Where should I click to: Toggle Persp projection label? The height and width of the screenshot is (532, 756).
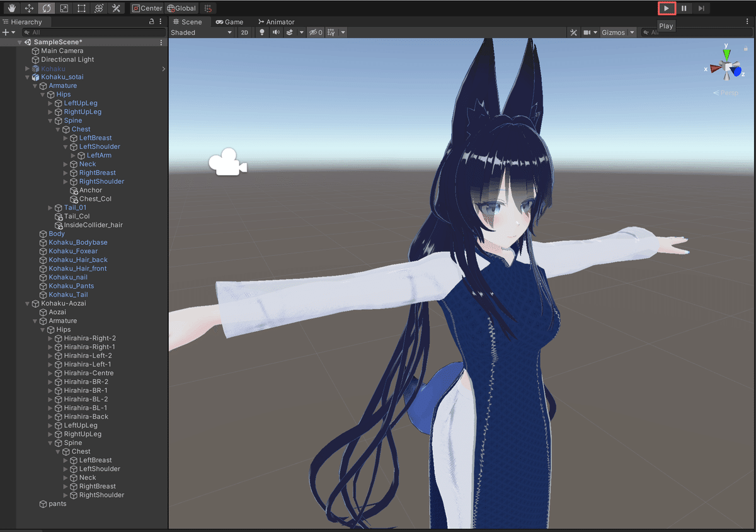pos(726,93)
